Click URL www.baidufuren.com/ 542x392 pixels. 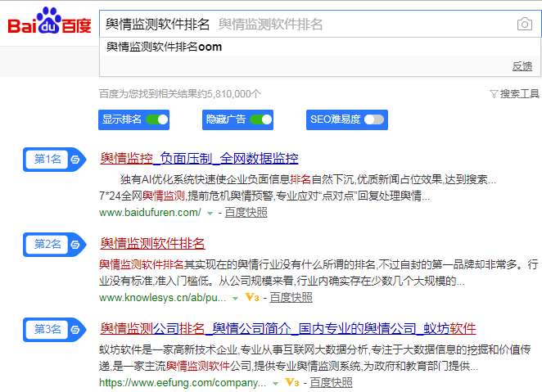(x=150, y=212)
